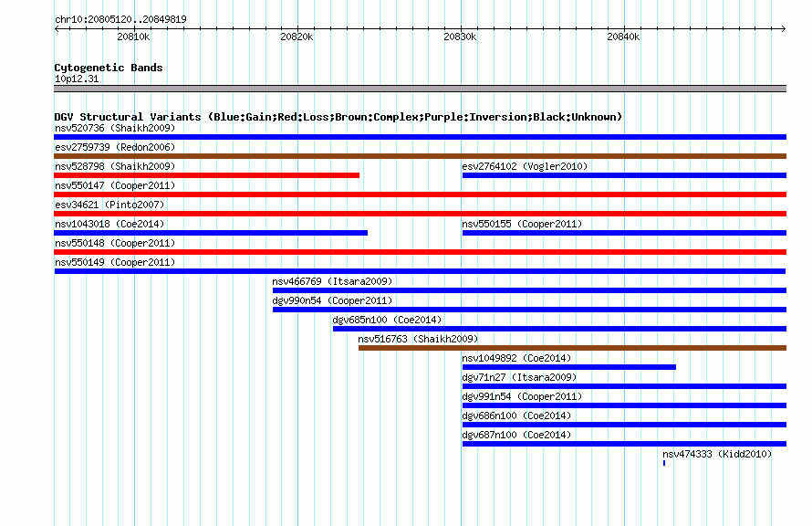Open esv34621 (Pinto2007) variant label
The width and height of the screenshot is (812, 526).
pyautogui.click(x=109, y=205)
